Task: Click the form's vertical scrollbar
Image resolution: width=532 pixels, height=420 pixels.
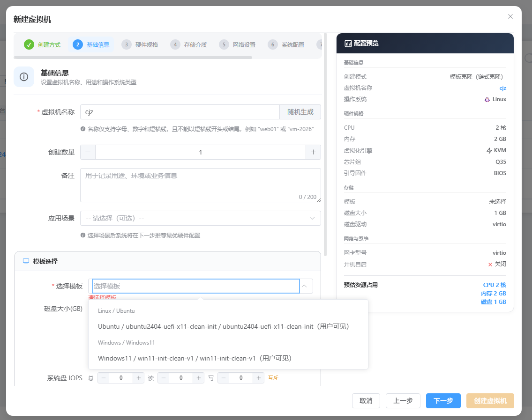Action: point(325,144)
